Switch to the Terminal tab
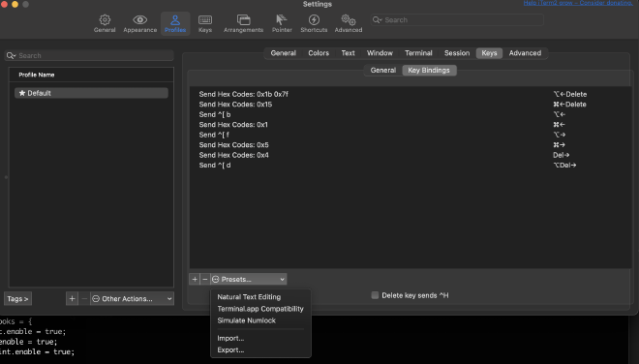 (x=418, y=53)
